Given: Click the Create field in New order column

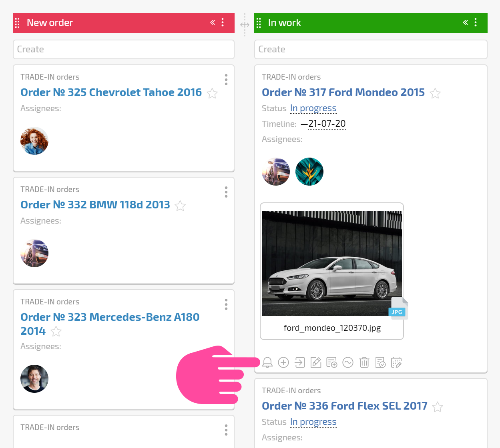Looking at the screenshot, I should tap(124, 49).
